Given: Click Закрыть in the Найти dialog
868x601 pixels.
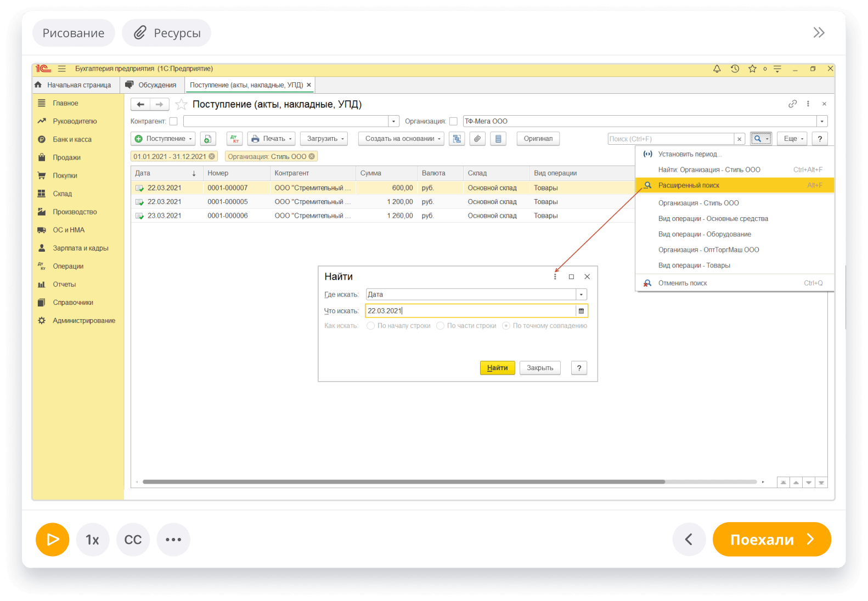Looking at the screenshot, I should point(540,368).
